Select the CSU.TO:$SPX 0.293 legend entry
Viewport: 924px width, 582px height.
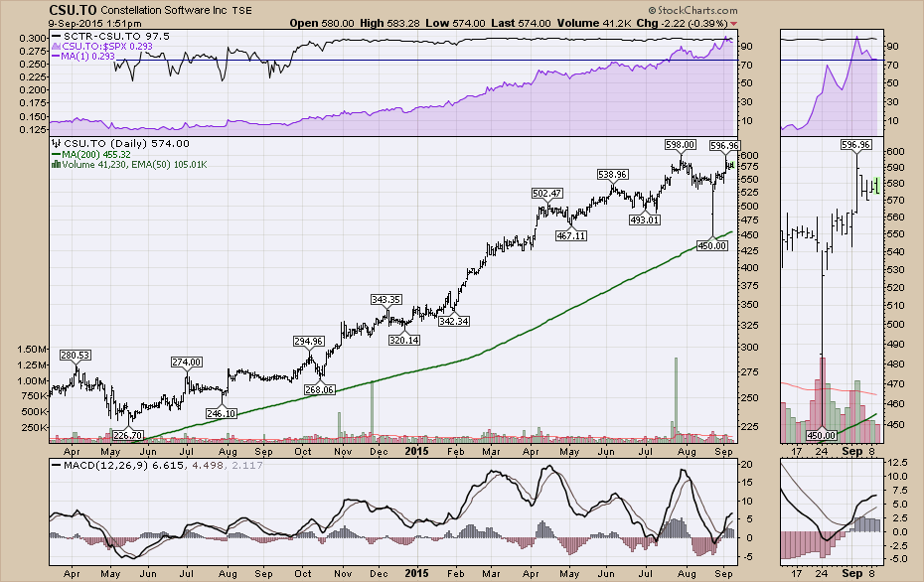106,46
